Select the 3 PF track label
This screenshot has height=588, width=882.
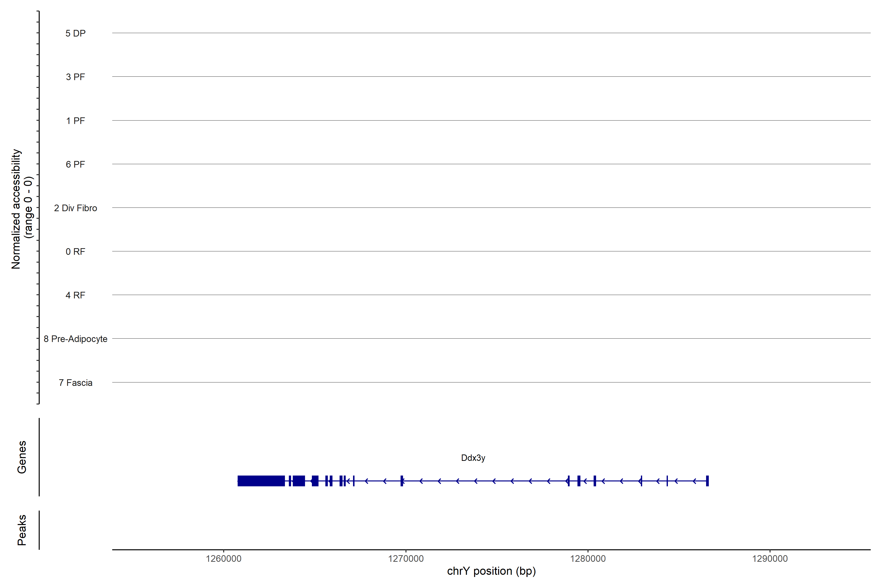[x=75, y=77]
